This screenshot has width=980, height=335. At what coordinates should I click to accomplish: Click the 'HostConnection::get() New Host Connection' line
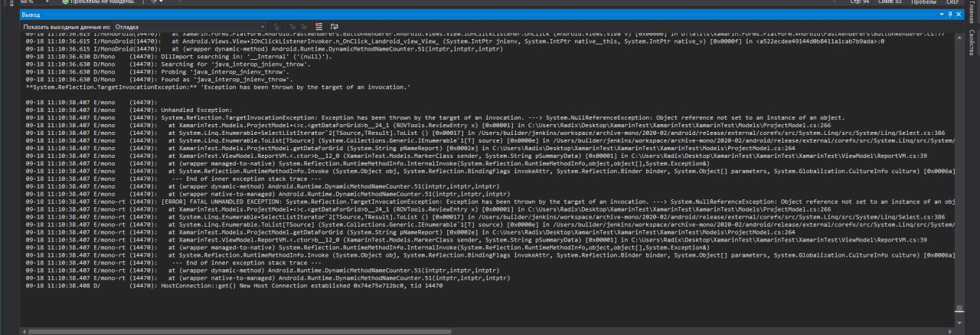point(234,286)
